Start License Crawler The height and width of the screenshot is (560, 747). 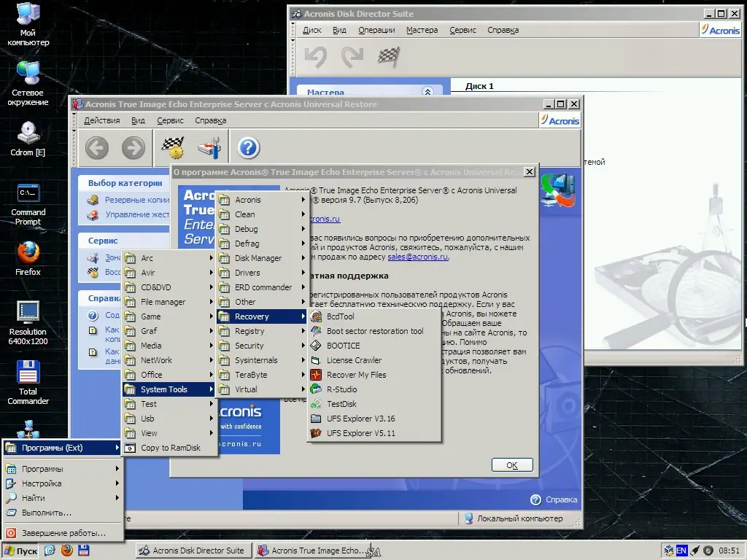tap(374, 360)
